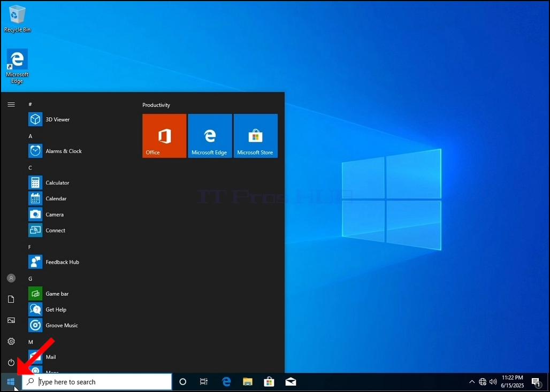Open the Microsoft Store tile

click(256, 136)
